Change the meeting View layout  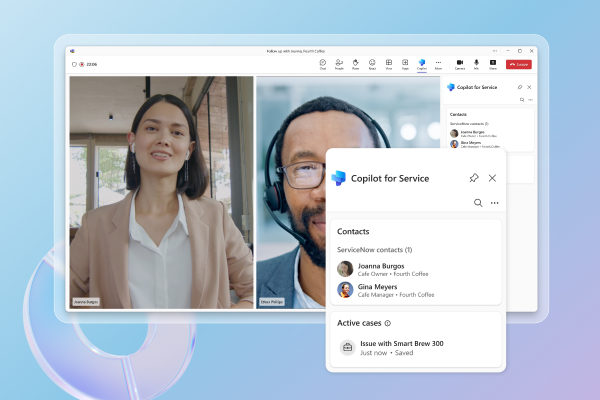[389, 63]
